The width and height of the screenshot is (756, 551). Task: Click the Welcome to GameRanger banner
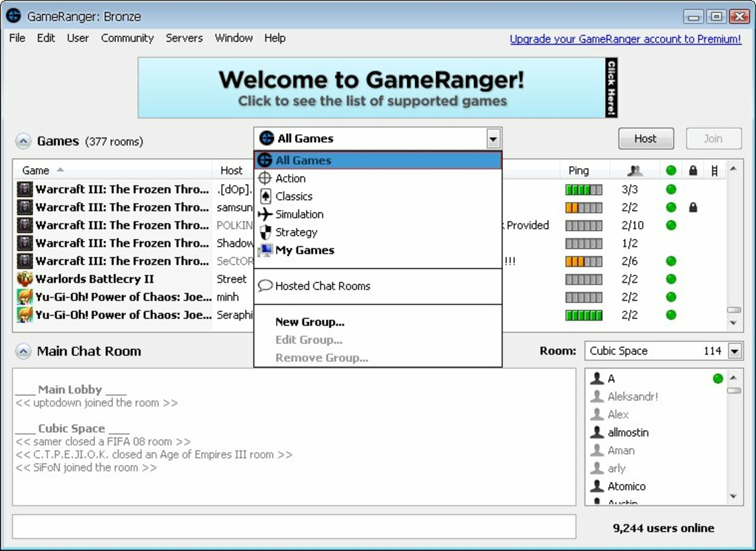click(x=378, y=87)
